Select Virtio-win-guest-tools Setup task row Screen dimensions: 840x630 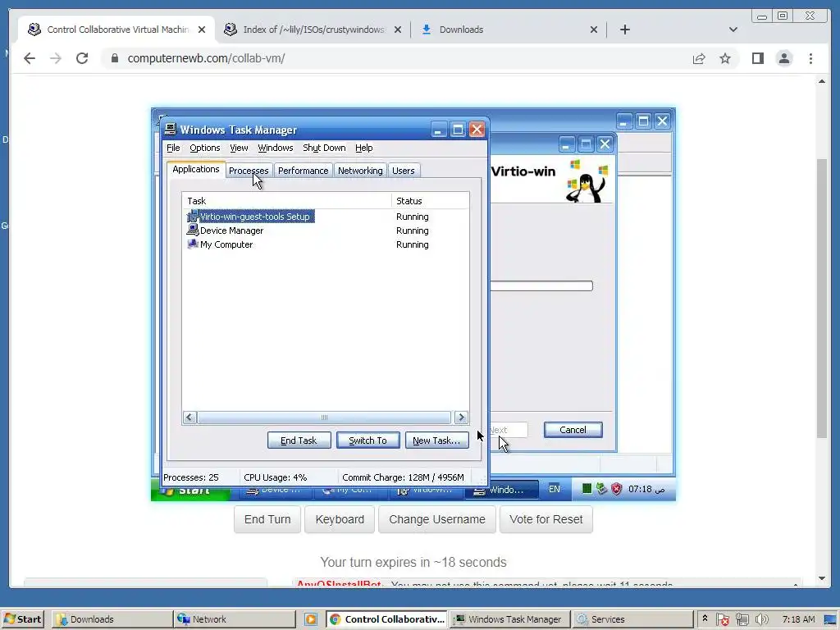pyautogui.click(x=326, y=217)
